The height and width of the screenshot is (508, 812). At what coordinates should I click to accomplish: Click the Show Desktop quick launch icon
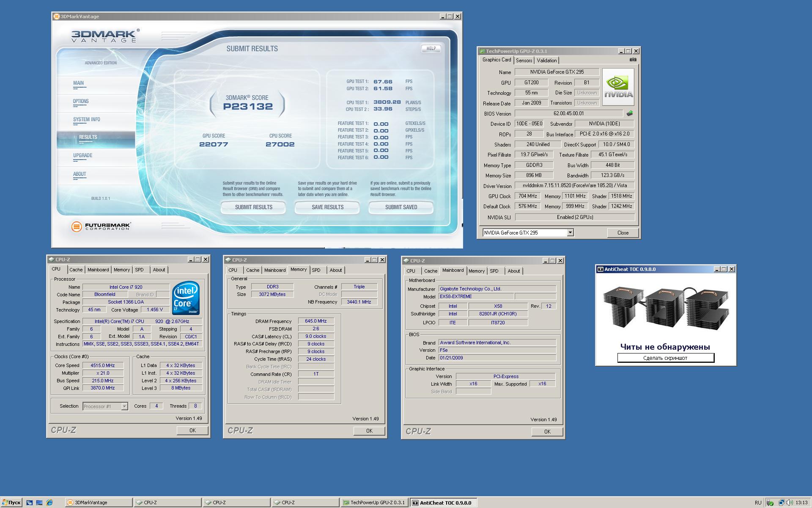[39, 502]
